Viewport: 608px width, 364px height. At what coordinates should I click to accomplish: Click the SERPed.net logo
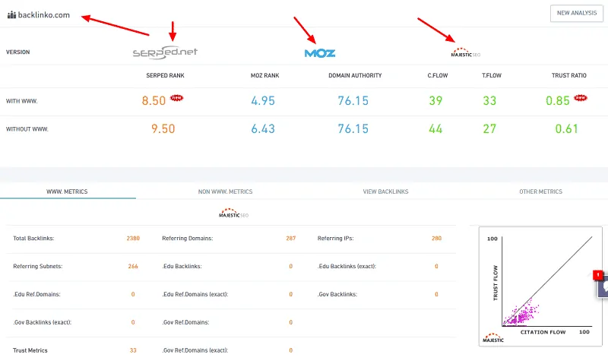point(165,52)
